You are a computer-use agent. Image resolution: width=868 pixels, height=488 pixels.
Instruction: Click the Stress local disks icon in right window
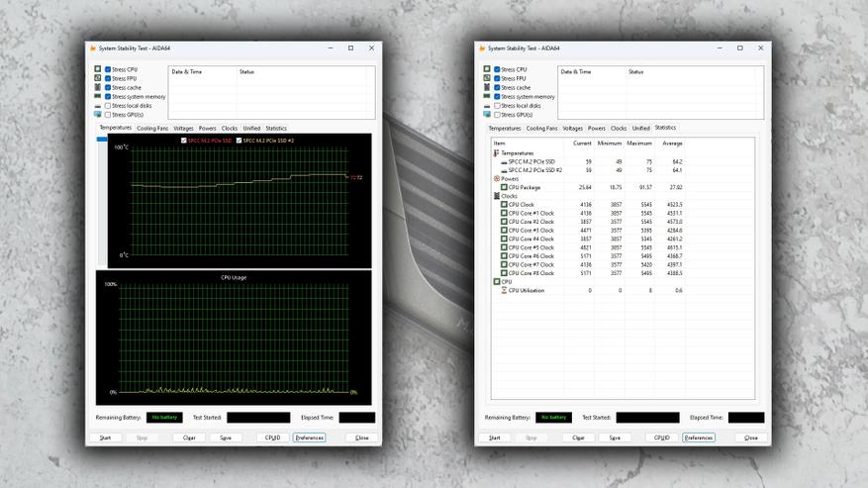tap(487, 106)
